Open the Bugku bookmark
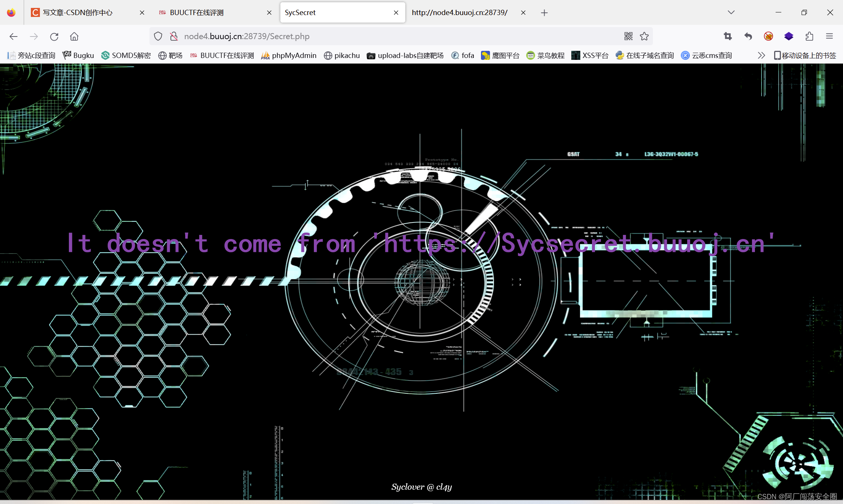Screen dimensions: 843x504 click(x=78, y=55)
